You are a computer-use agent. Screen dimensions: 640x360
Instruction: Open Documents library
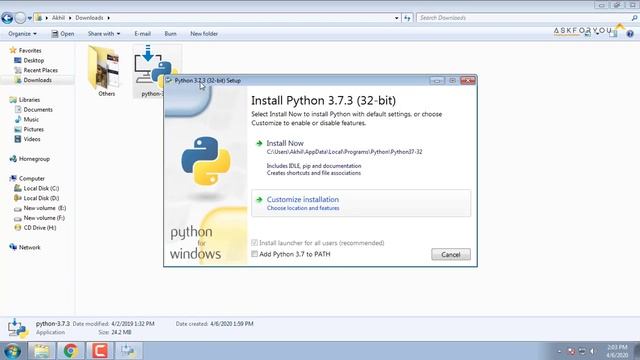click(x=38, y=109)
